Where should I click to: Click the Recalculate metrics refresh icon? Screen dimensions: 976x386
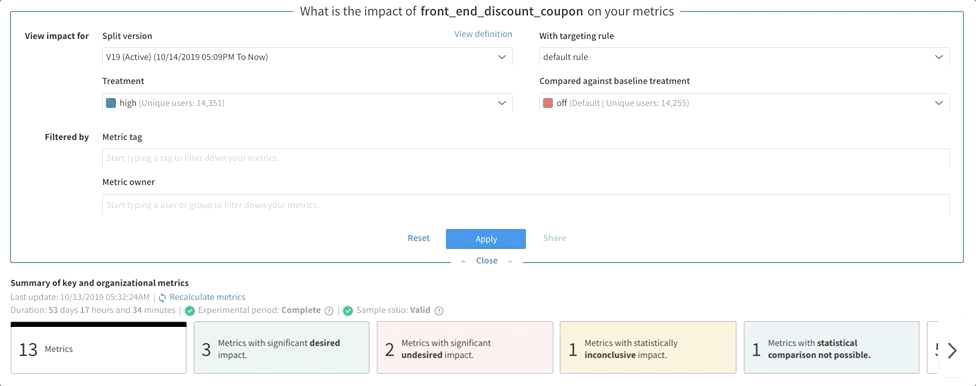[x=162, y=298]
